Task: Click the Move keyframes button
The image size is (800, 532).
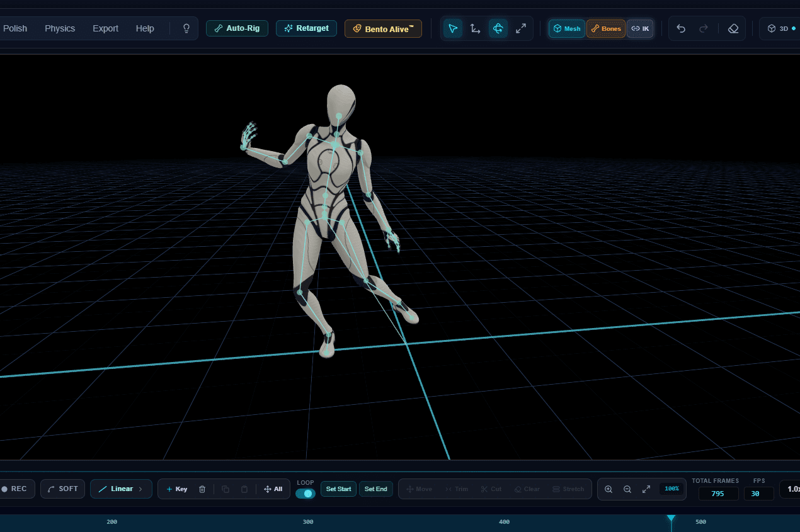Action: 420,489
